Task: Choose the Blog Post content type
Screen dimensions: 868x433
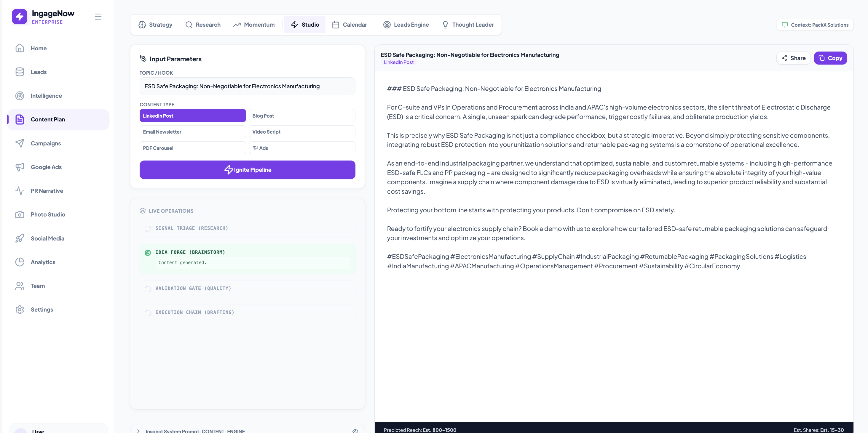Action: 301,116
